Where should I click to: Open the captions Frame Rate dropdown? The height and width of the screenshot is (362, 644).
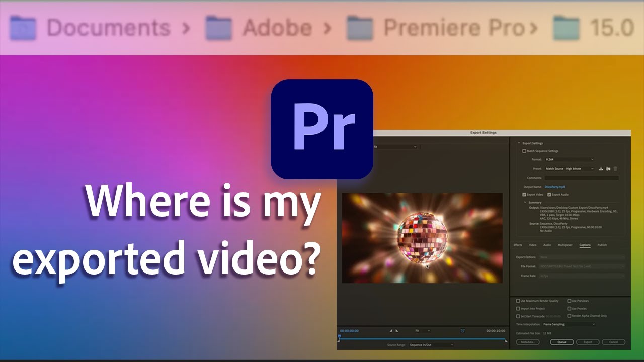pyautogui.click(x=582, y=276)
